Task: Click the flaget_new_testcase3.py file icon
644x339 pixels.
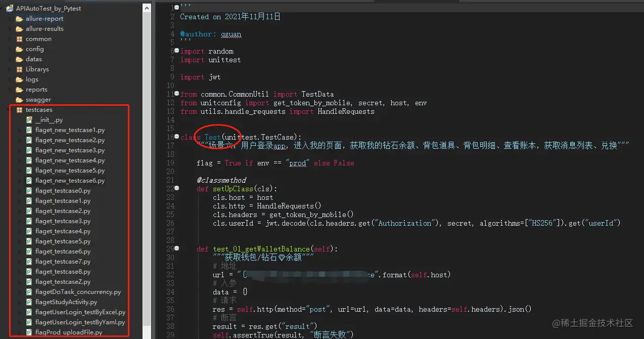Action: (x=29, y=150)
